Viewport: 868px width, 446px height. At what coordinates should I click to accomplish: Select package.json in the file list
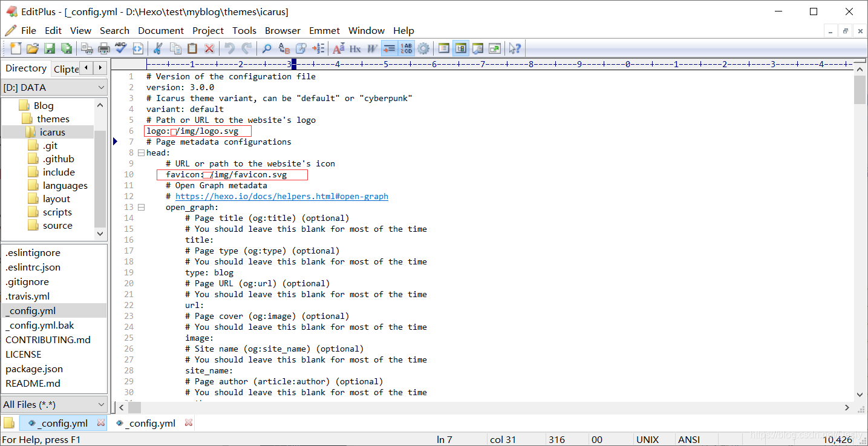click(x=34, y=369)
